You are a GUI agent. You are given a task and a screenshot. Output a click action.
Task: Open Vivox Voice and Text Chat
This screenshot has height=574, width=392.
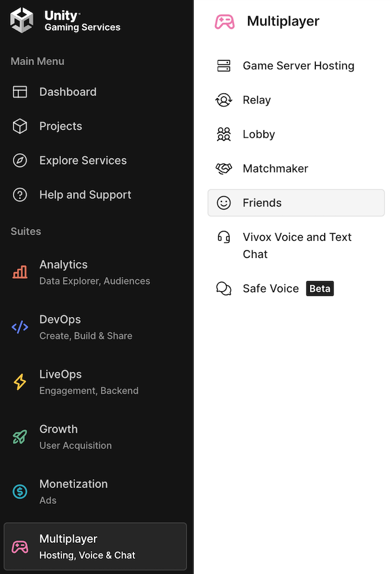click(x=297, y=245)
